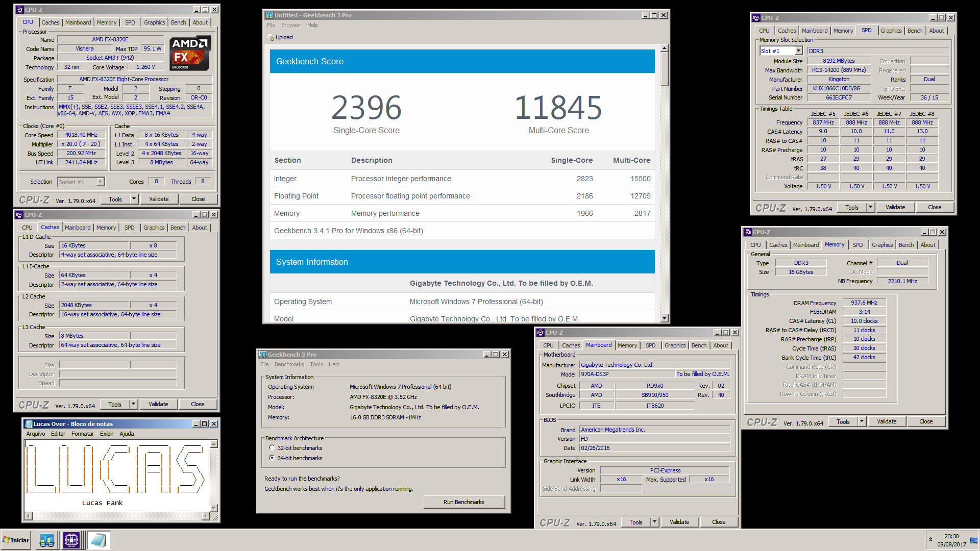The width and height of the screenshot is (980, 551).
Task: Click Geekbench 3 Pro benchmark window title icon
Action: coord(263,355)
